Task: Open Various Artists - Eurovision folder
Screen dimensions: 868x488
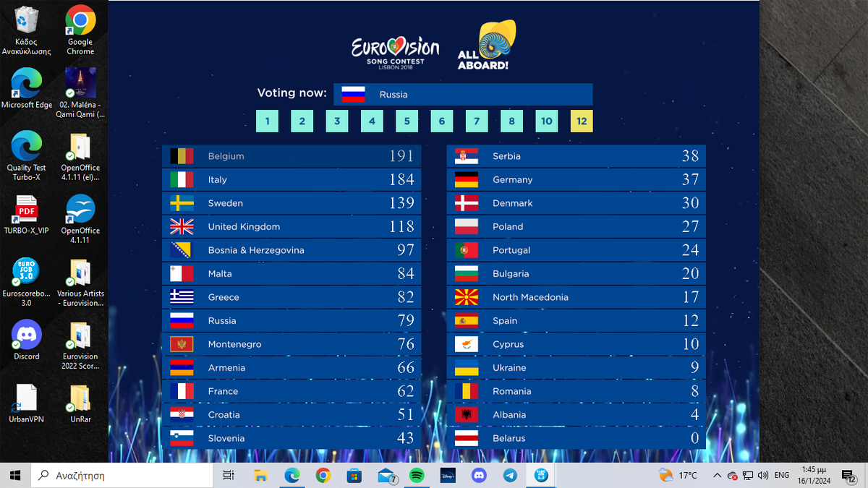Action: (80, 282)
